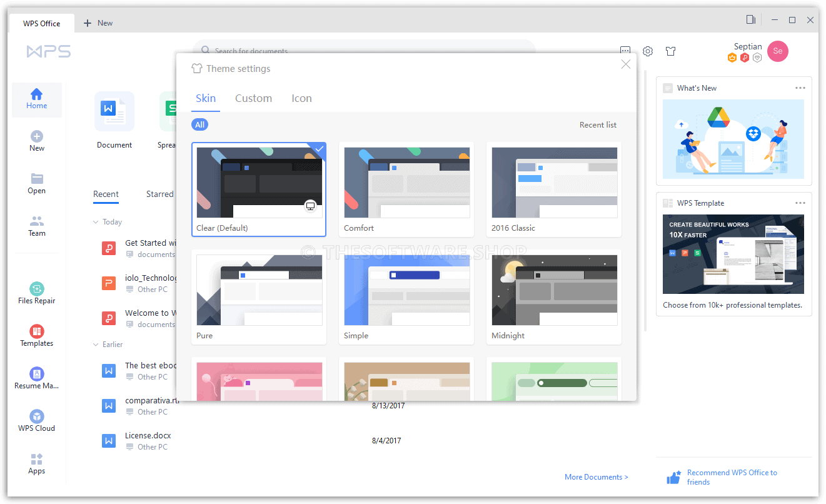Viewport: 826px width, 504px height.
Task: Open the message center icon in header
Action: pos(625,51)
